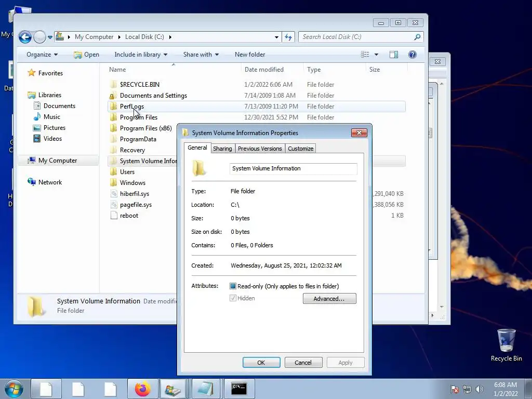
Task: Click Cancel in the Properties dialog
Action: click(303, 362)
